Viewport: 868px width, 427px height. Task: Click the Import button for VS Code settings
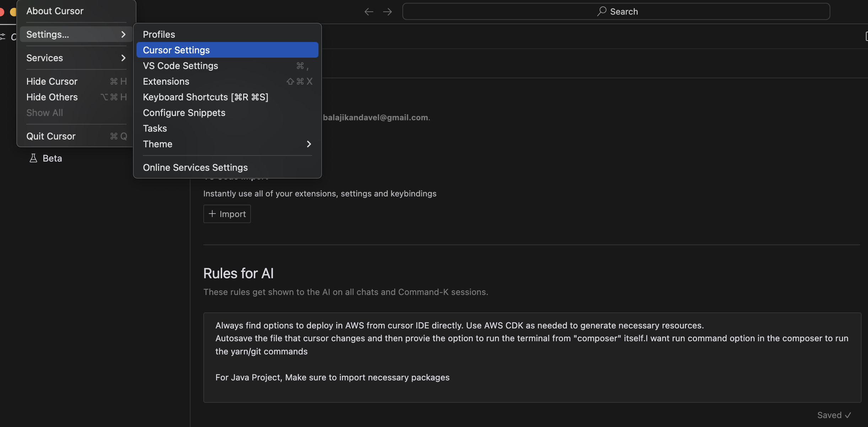227,214
